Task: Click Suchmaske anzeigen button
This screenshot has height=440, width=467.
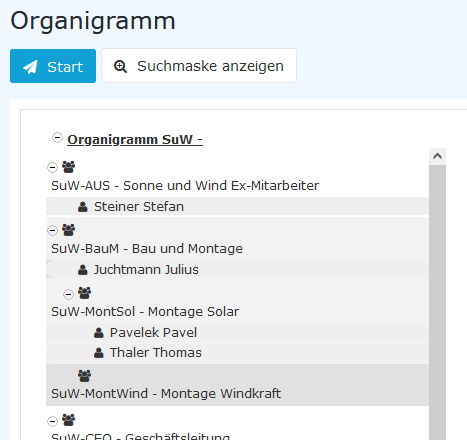Action: click(x=199, y=66)
